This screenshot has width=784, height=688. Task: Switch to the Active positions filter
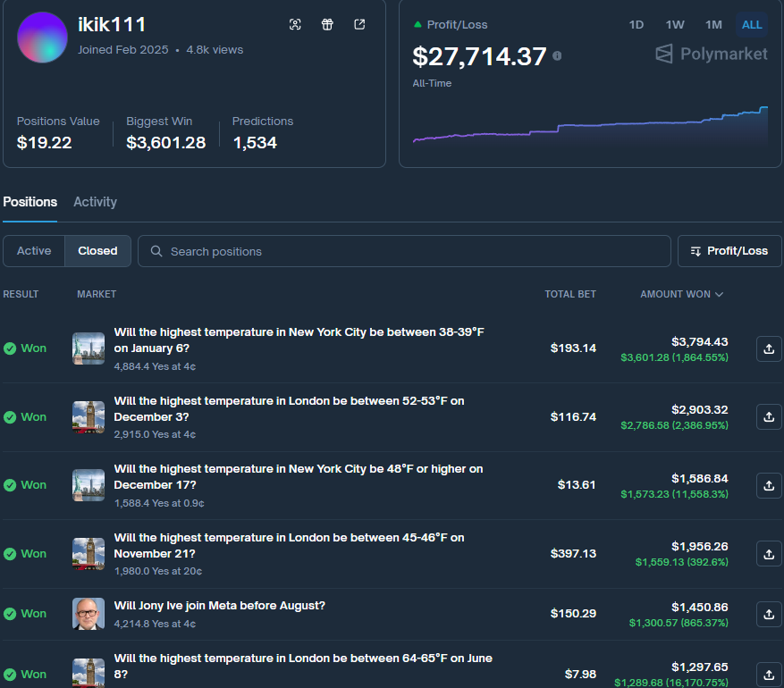[x=34, y=251]
